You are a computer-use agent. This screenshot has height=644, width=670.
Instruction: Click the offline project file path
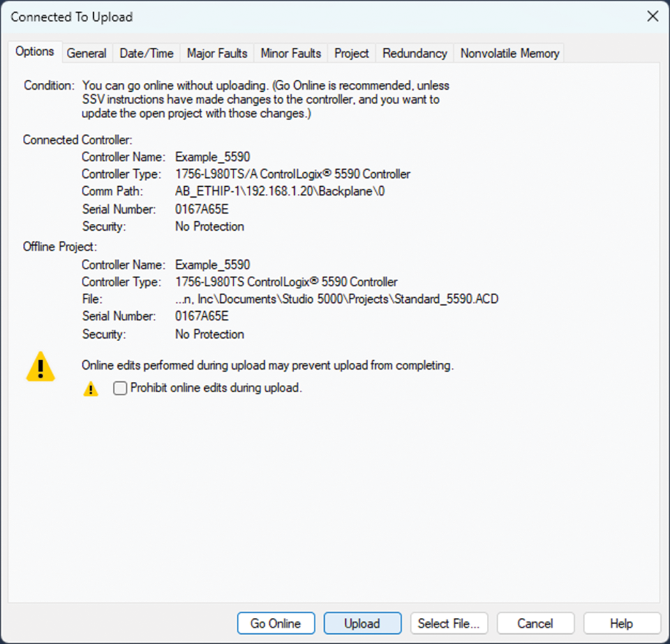click(336, 299)
